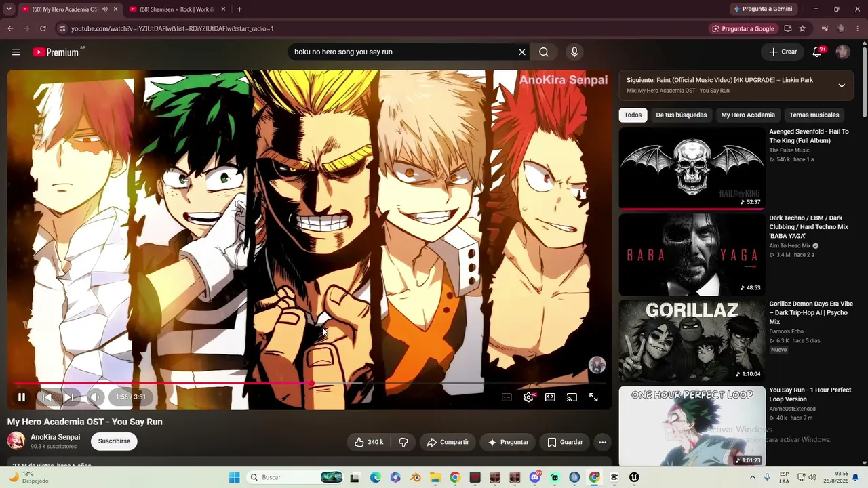Viewport: 868px width, 488px height.
Task: Skip to the next video in the player
Action: pos(68,397)
